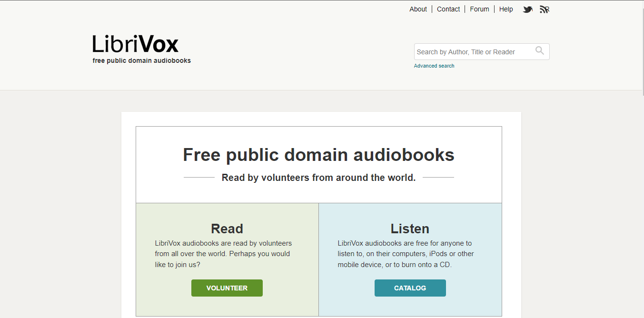Click the search magnifying glass icon
This screenshot has width=644, height=318.
point(540,51)
